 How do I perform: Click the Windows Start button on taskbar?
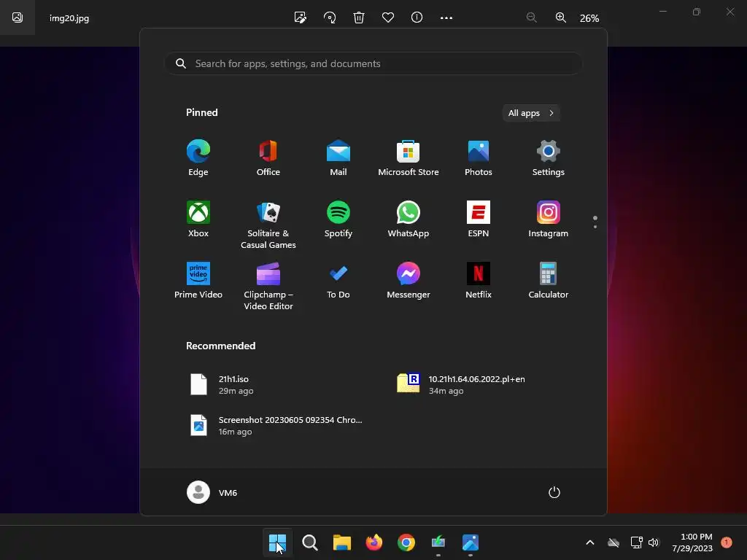[x=277, y=542]
